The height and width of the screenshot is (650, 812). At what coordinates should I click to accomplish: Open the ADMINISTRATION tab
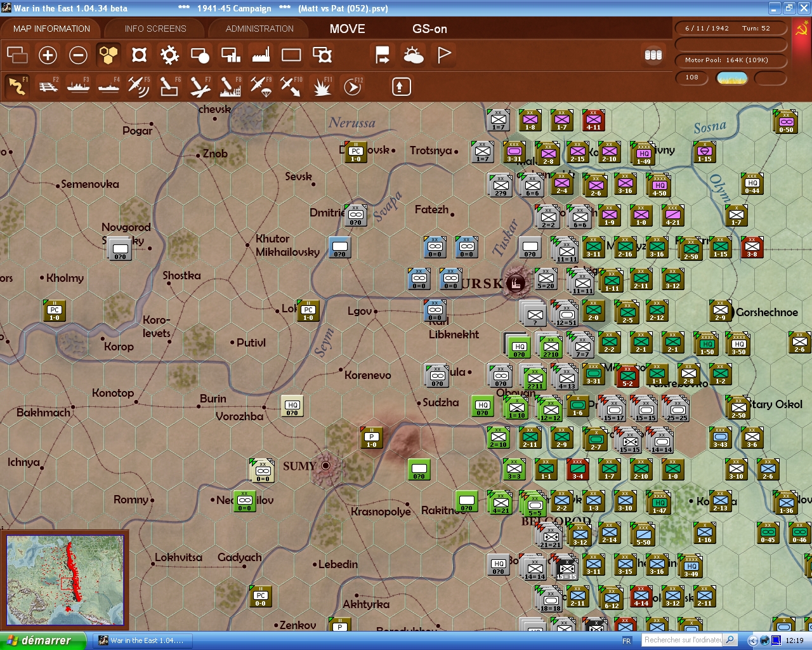[x=259, y=29]
